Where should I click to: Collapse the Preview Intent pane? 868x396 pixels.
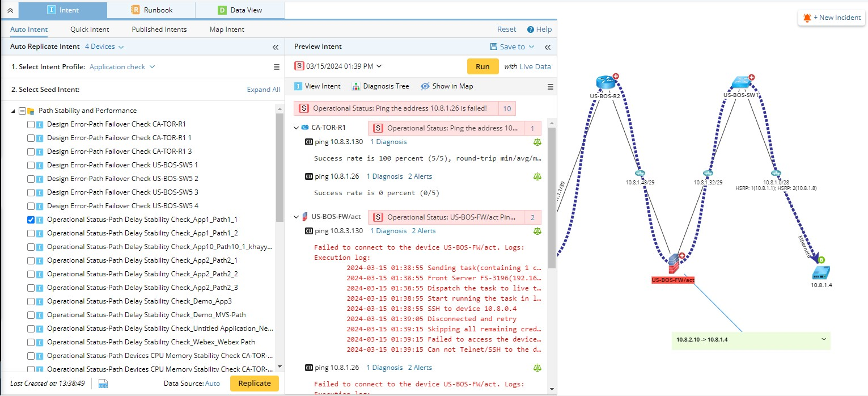point(548,47)
